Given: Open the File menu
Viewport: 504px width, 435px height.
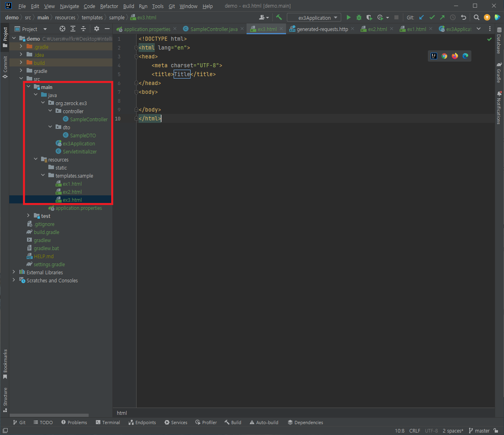Looking at the screenshot, I should point(22,6).
